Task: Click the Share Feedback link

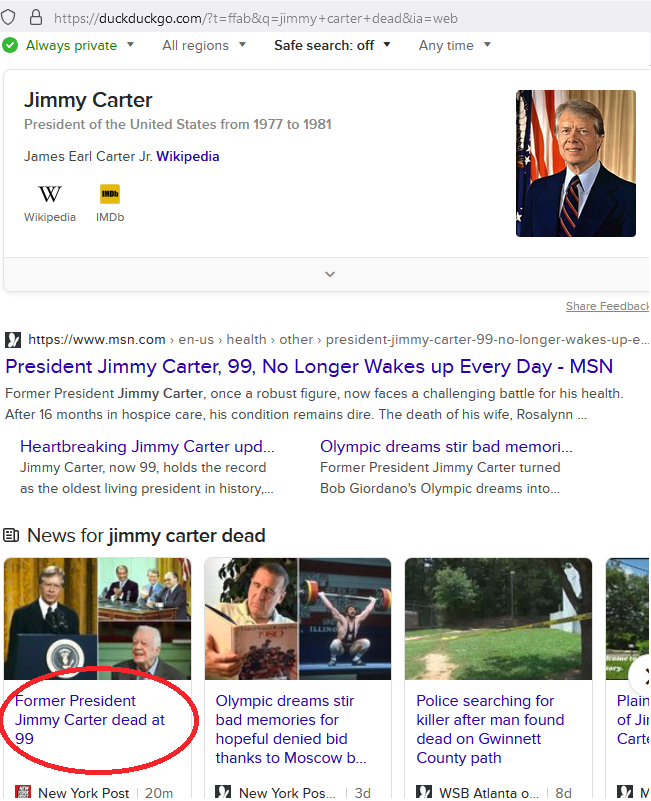Action: point(607,306)
